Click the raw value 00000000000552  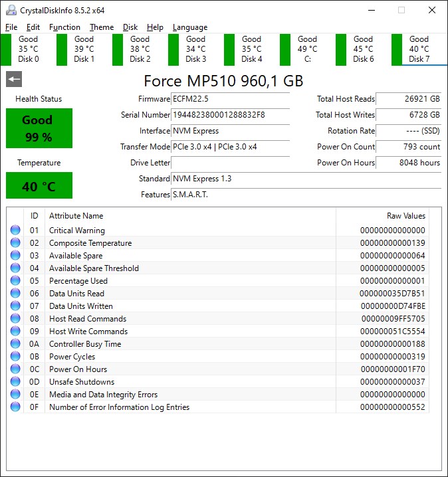pos(393,407)
